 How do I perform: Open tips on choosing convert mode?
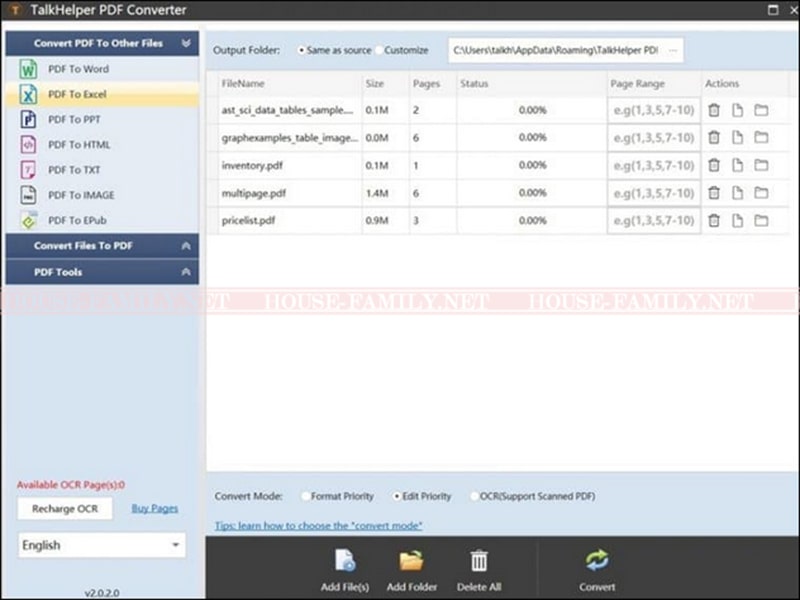pos(318,526)
